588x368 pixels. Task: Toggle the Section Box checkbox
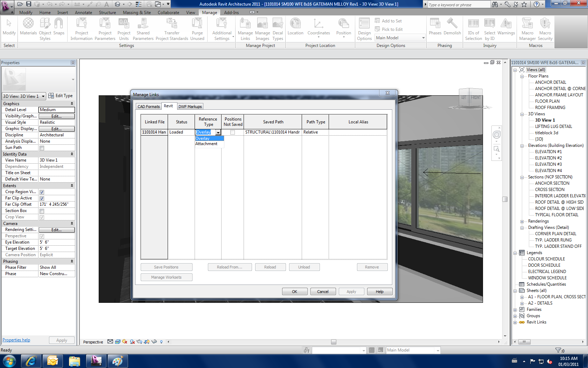42,211
